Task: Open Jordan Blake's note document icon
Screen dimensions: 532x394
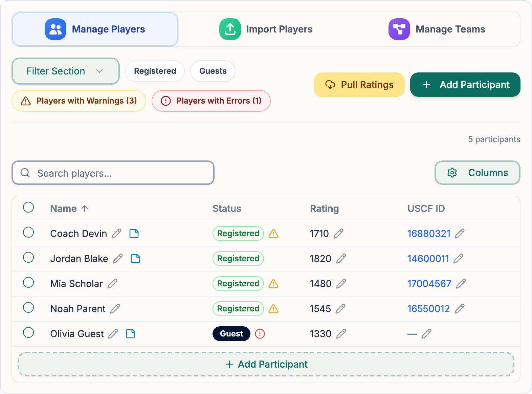Action: point(135,259)
